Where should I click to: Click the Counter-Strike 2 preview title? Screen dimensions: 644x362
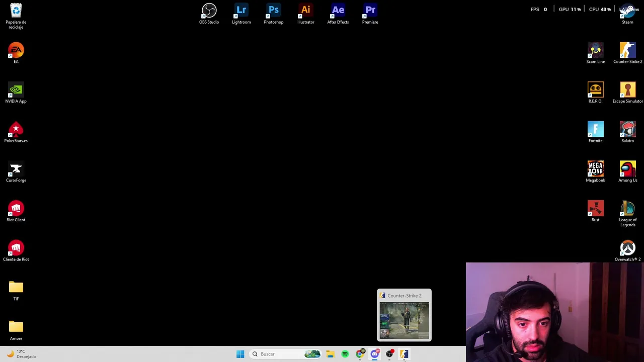pos(405,296)
